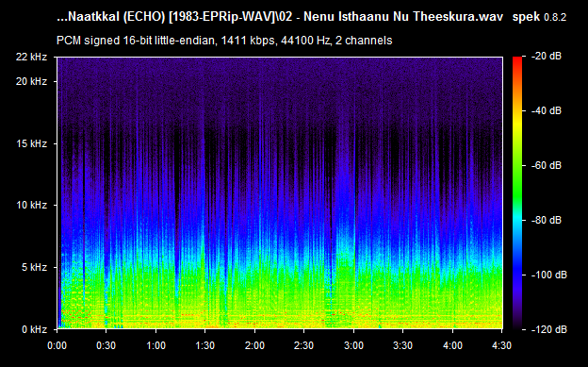588x367 pixels.
Task: Click the 10 kHz frequency label
Action: click(31, 205)
